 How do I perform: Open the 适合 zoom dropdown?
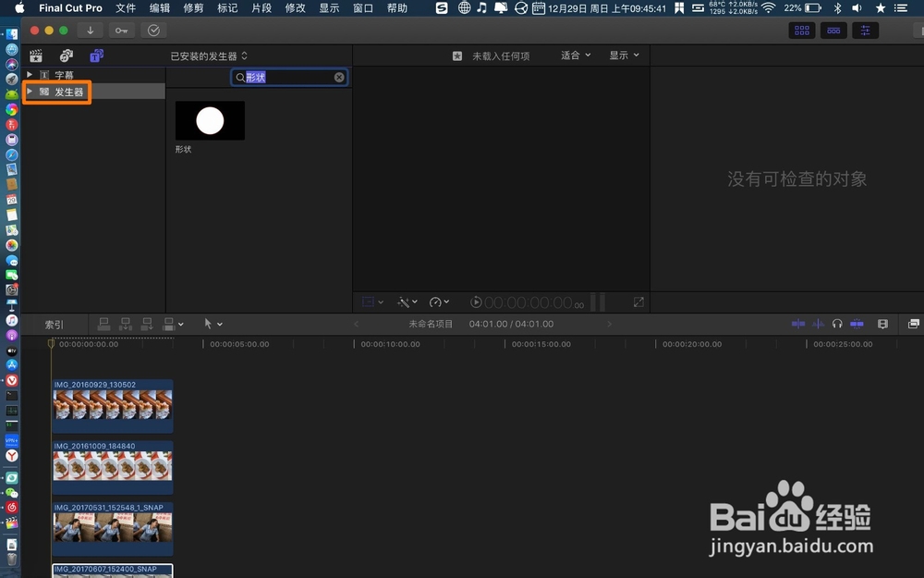[576, 55]
